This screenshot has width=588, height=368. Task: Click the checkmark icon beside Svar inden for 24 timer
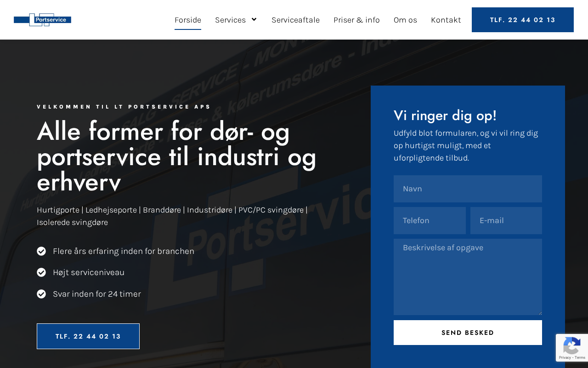[41, 294]
